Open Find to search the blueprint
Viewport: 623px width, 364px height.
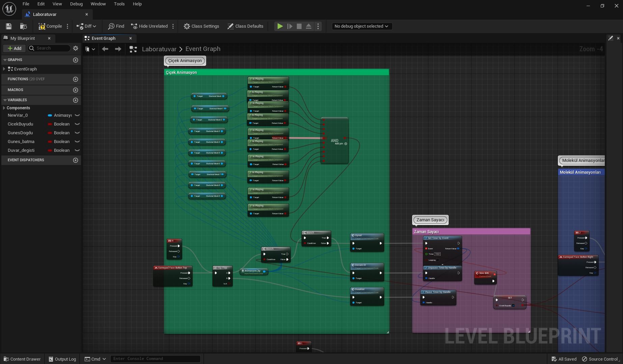[116, 26]
